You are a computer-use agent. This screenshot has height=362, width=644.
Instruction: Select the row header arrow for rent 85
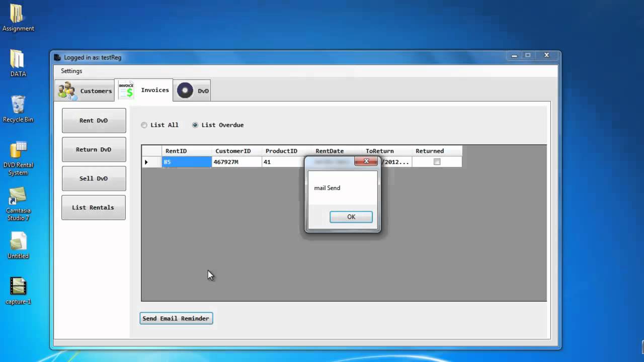(151, 162)
